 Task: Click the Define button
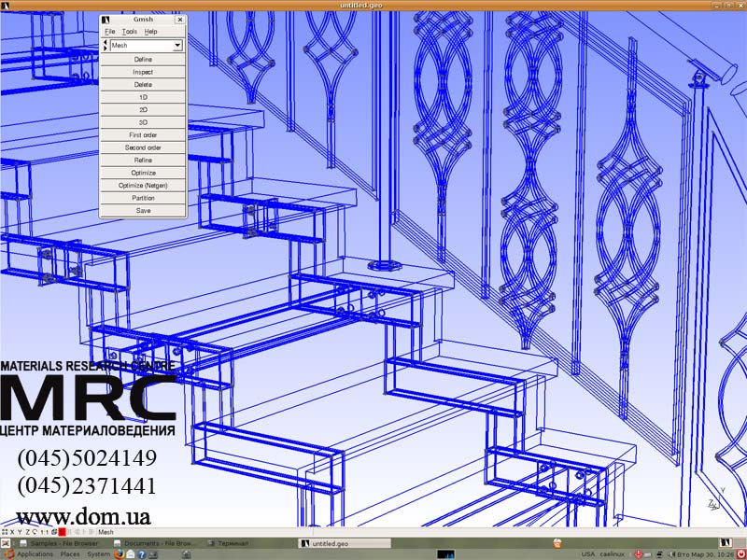coord(143,60)
